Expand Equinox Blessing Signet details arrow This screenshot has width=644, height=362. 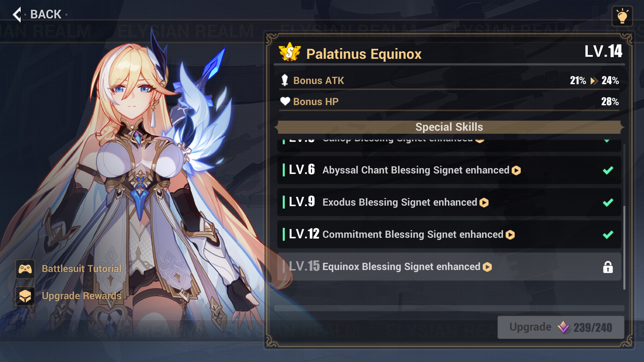(x=487, y=267)
